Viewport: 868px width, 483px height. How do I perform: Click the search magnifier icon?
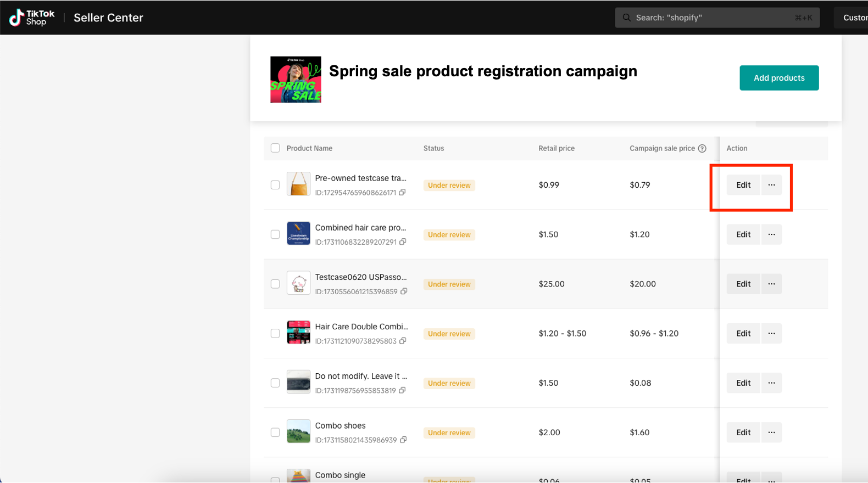point(626,18)
